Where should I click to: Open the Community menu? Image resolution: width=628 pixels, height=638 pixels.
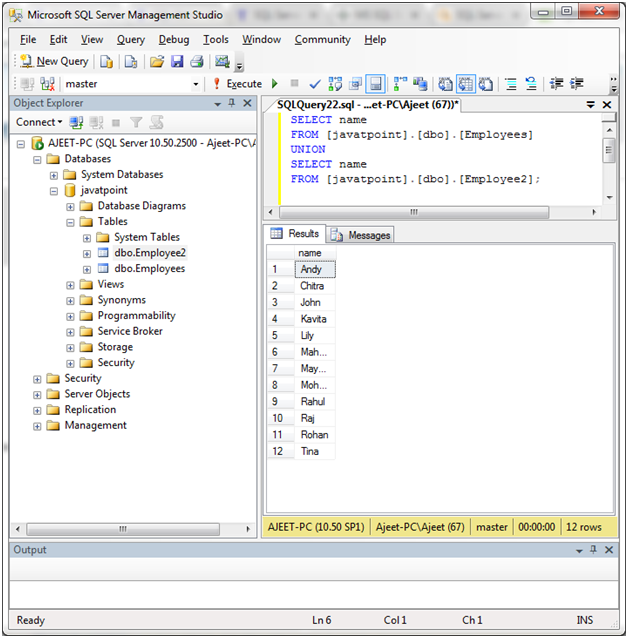click(322, 39)
